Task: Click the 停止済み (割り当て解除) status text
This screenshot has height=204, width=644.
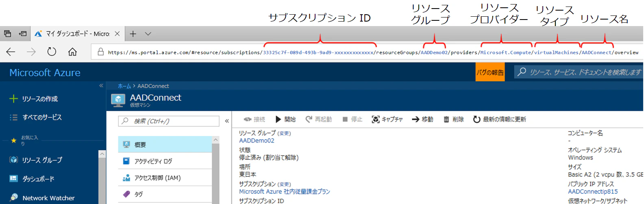Action: click(x=269, y=158)
